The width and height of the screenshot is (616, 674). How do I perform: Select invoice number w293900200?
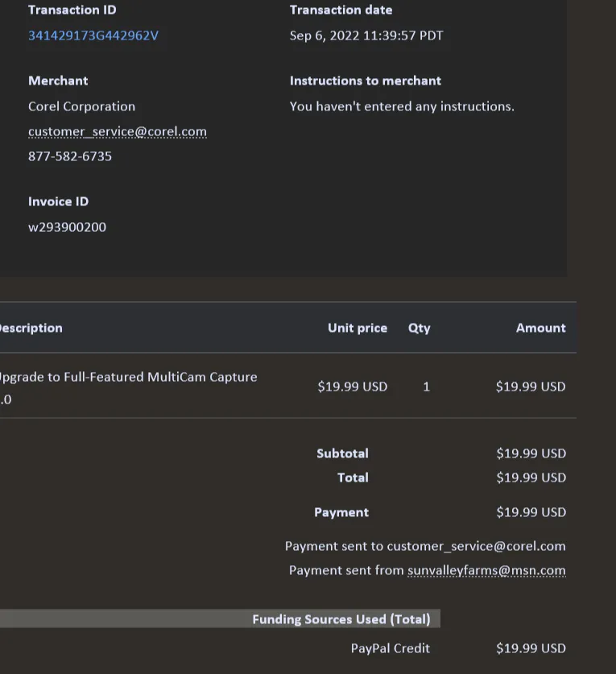pyautogui.click(x=67, y=227)
